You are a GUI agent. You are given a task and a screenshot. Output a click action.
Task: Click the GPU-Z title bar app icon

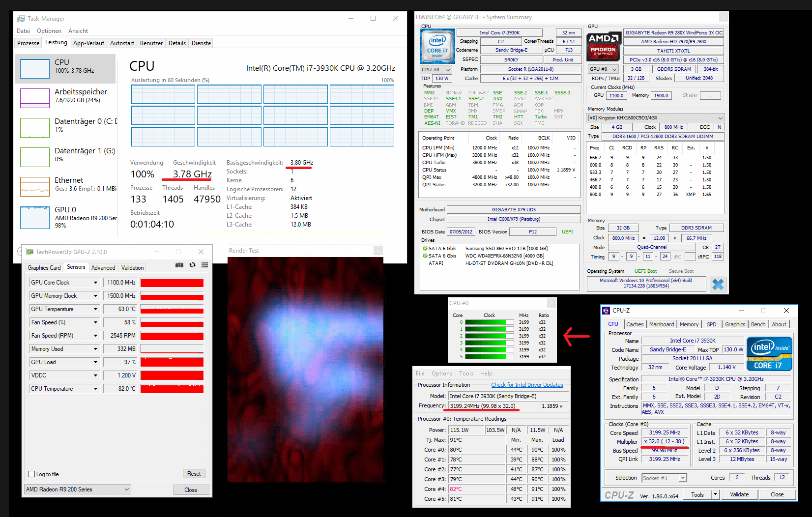(x=30, y=252)
